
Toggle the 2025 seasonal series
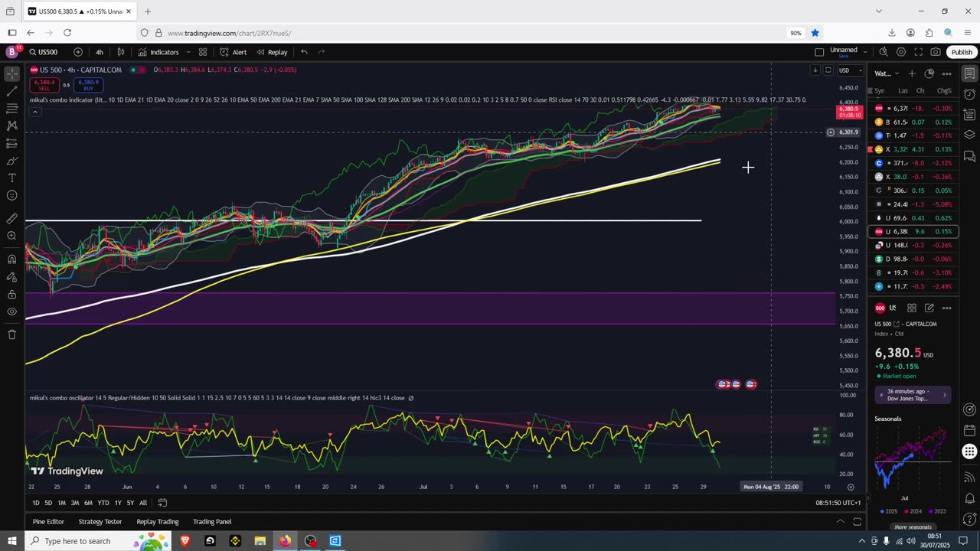point(890,511)
